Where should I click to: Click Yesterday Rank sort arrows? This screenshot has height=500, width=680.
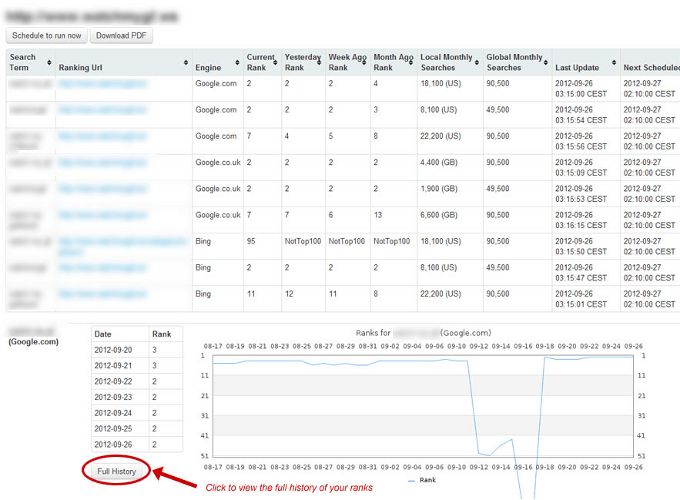tap(320, 63)
